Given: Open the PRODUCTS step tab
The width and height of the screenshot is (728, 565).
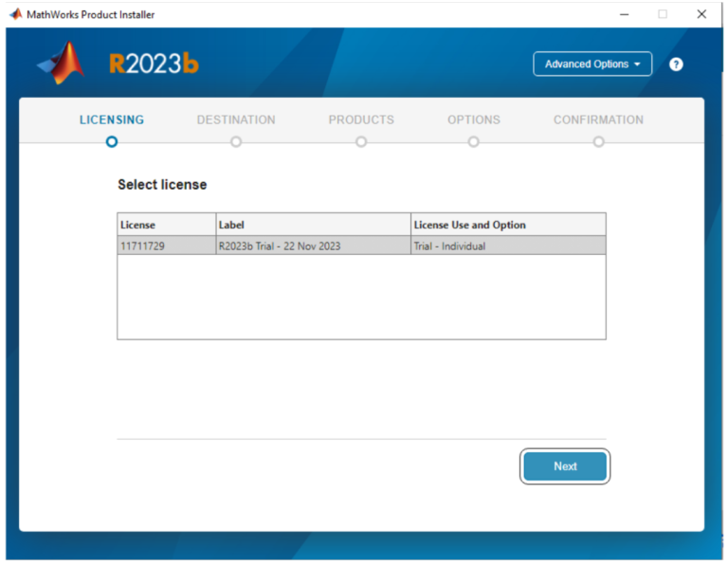Looking at the screenshot, I should click(x=361, y=120).
